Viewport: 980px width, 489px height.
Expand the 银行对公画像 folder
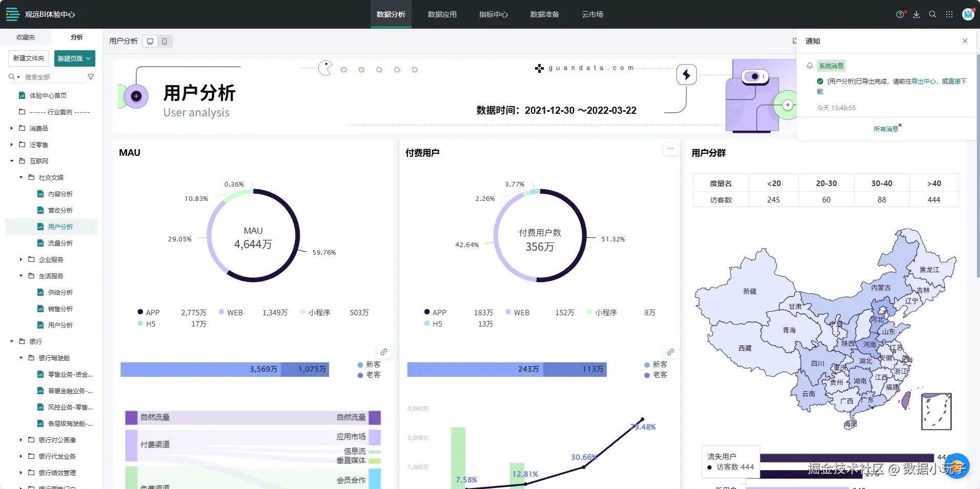click(x=21, y=440)
